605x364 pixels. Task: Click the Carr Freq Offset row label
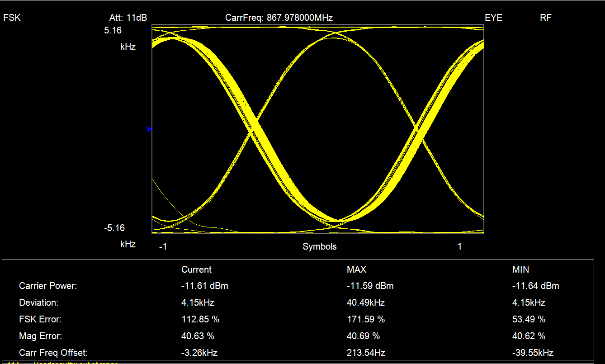(x=53, y=353)
